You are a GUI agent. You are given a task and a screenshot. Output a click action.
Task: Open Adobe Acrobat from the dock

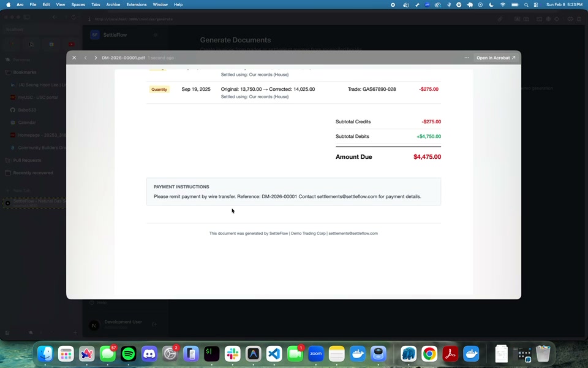point(450,354)
